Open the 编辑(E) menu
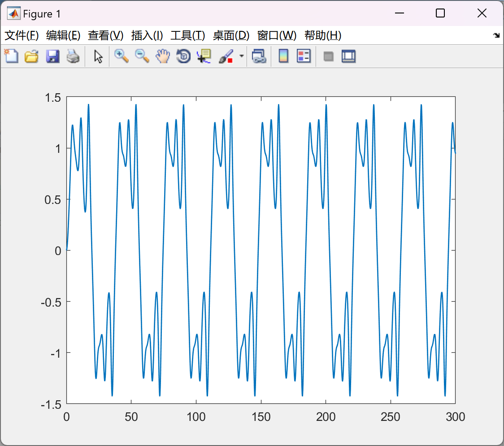The image size is (504, 446). click(x=63, y=35)
